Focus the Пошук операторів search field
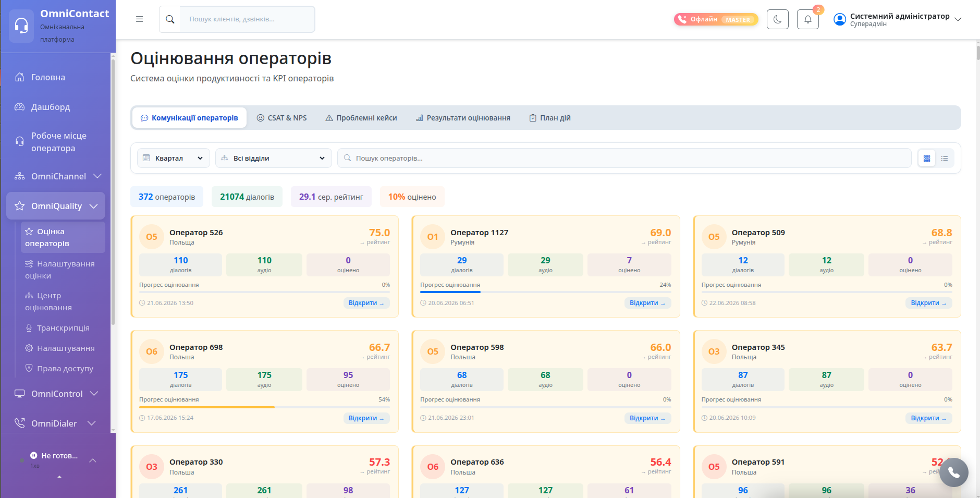This screenshot has height=498, width=980. coord(624,158)
